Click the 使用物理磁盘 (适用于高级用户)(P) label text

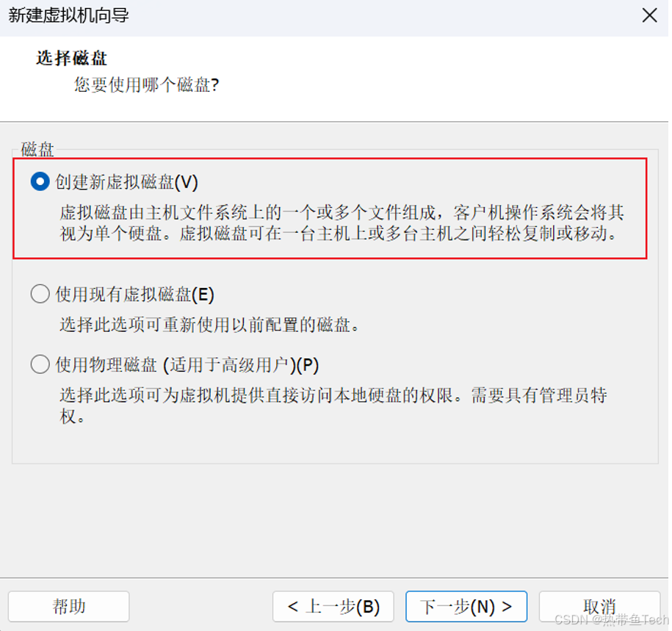tap(187, 365)
